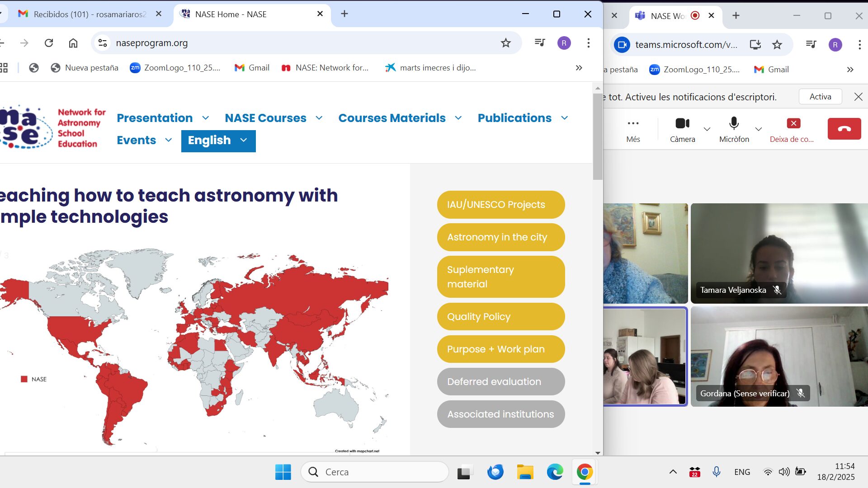Click the Windows Cerca search box
This screenshot has height=488, width=868.
click(x=374, y=472)
